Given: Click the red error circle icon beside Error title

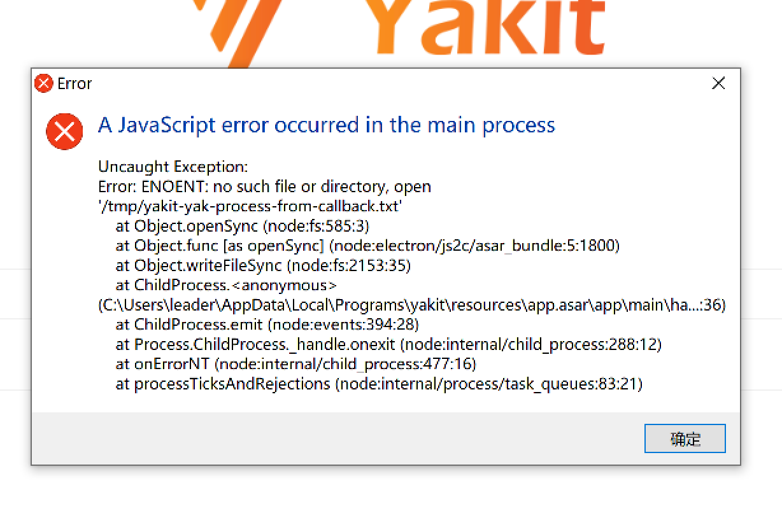Looking at the screenshot, I should 43,83.
